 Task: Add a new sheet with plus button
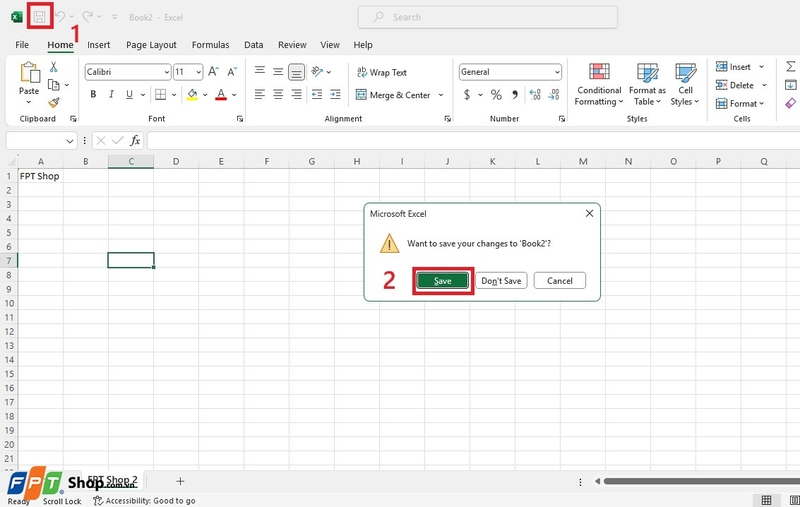coord(180,481)
